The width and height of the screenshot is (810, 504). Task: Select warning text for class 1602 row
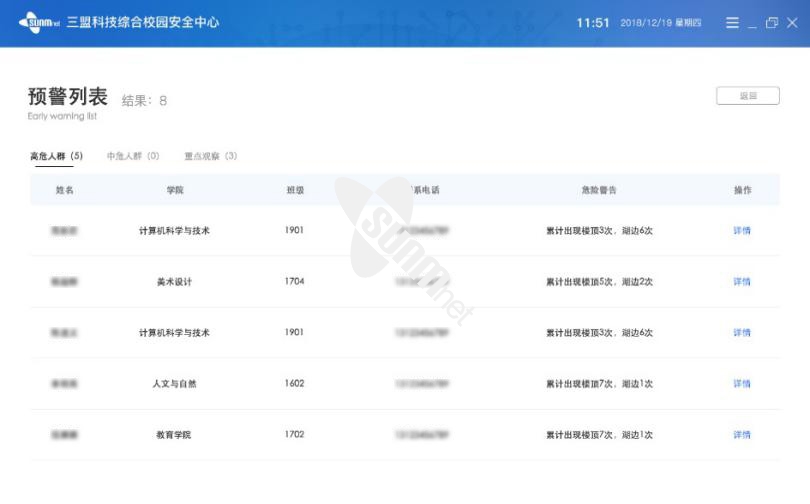599,384
